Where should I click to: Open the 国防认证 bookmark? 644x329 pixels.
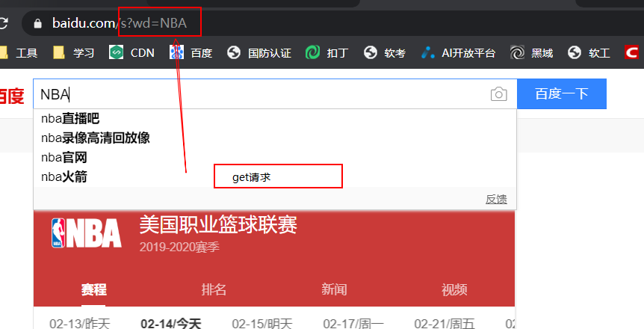pos(259,52)
